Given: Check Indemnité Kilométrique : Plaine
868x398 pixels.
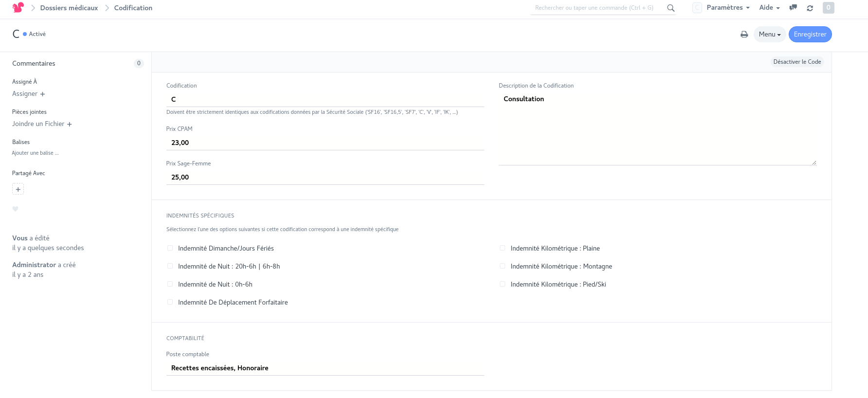Looking at the screenshot, I should point(503,248).
